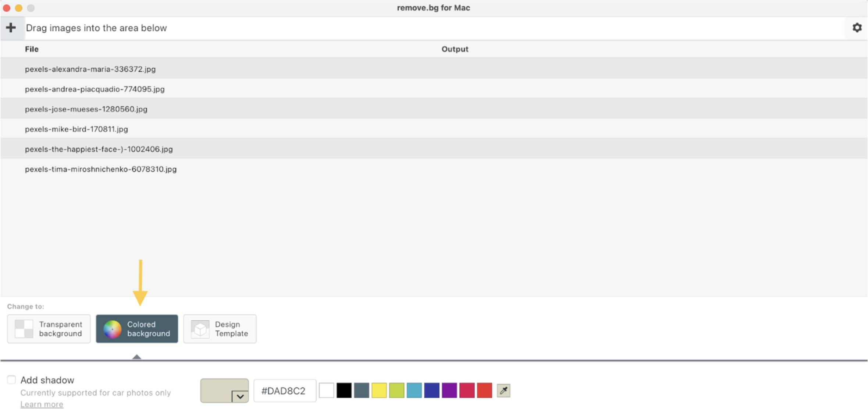Click the color wheel icon on Colored background
Screen dimensions: 868x417
point(112,329)
